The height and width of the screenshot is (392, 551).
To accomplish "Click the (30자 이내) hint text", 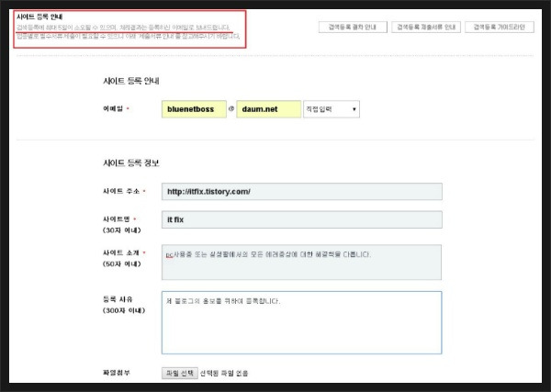I will (x=121, y=230).
